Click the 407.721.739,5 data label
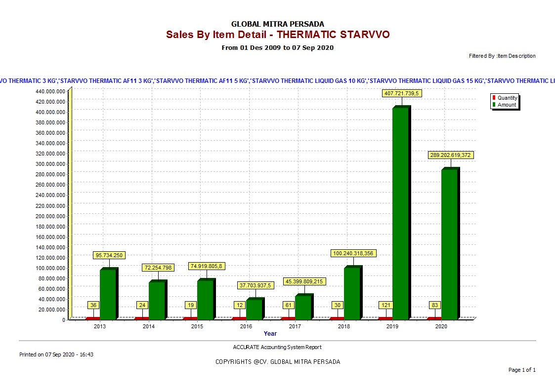The width and height of the screenshot is (555, 392). (402, 93)
